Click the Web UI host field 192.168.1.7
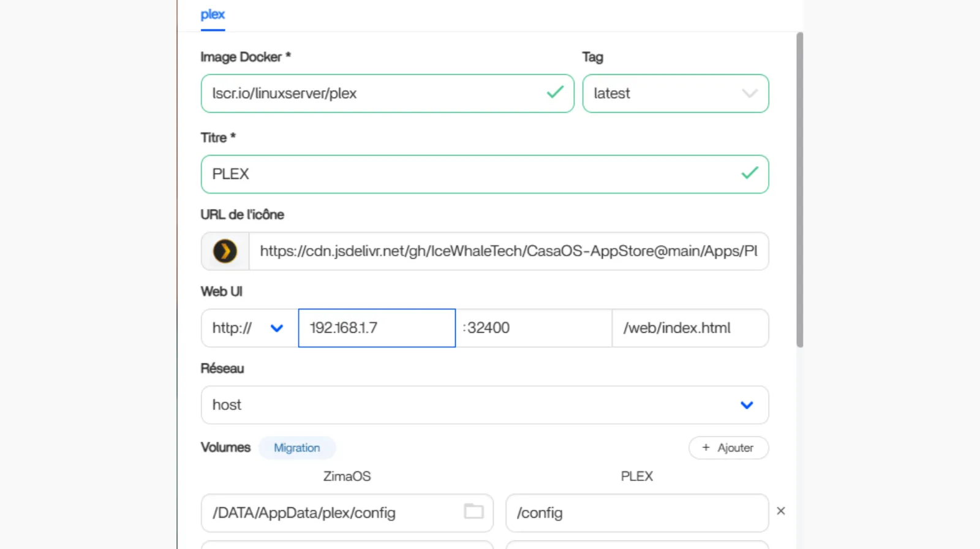 pos(377,328)
